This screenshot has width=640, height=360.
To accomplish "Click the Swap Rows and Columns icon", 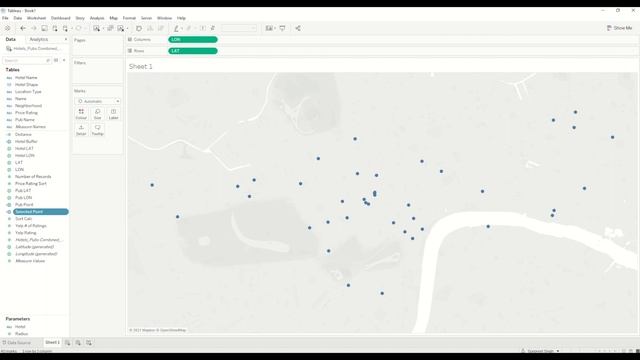I will tap(139, 28).
